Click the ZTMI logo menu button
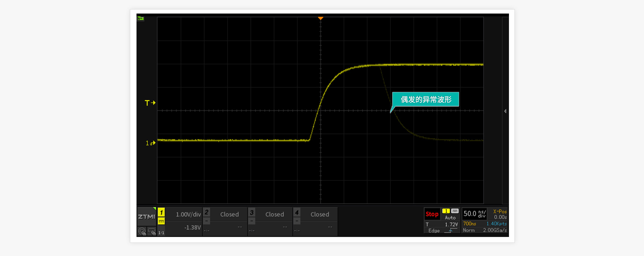The image size is (644, 256). coord(146,217)
